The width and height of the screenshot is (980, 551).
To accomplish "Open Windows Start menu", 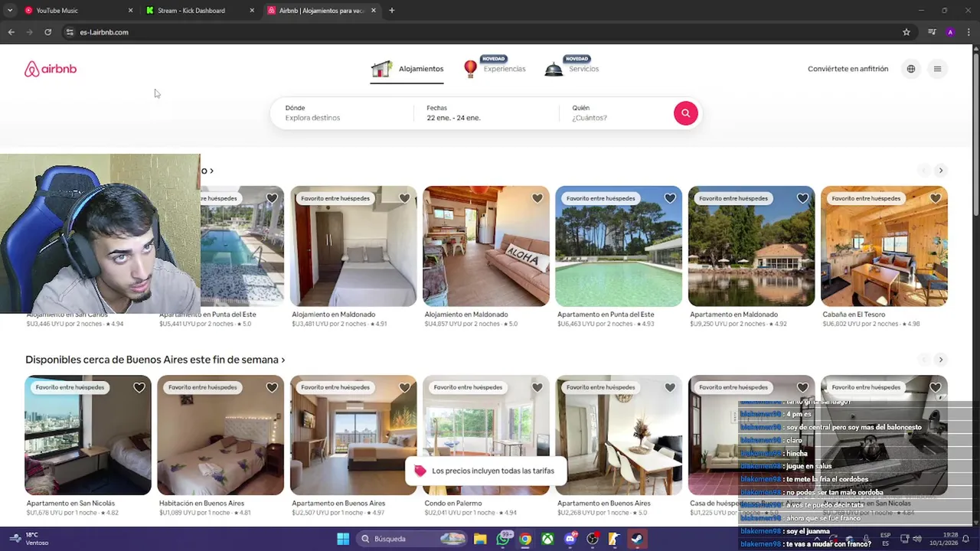I will point(343,539).
